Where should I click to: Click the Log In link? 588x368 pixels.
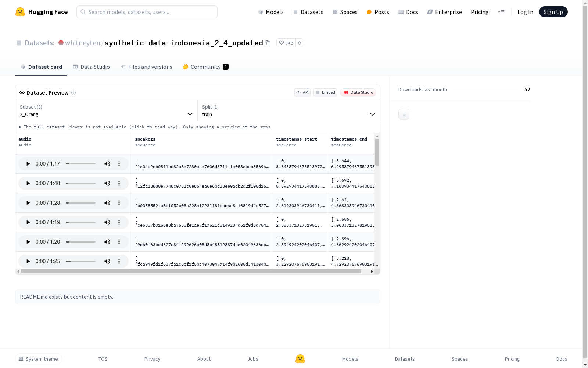(525, 12)
